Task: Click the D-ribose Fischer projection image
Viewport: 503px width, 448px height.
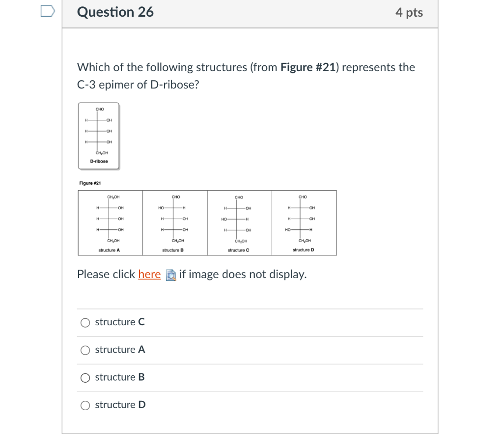Action: coord(98,136)
